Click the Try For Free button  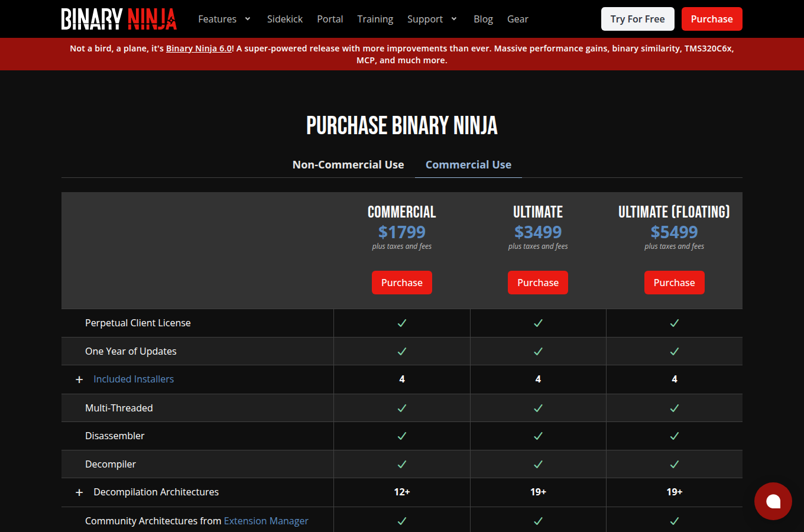click(638, 19)
